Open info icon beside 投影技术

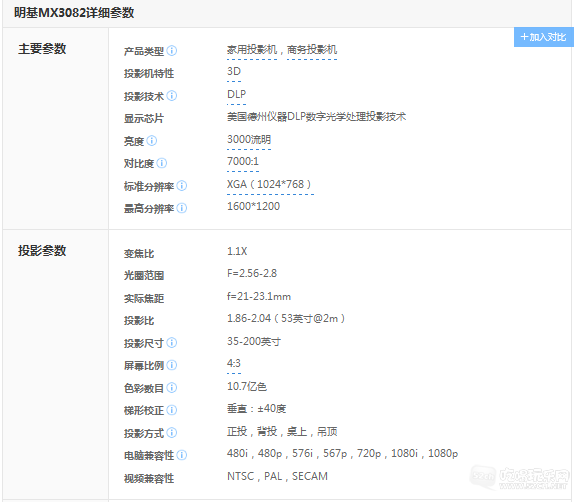coord(172,96)
